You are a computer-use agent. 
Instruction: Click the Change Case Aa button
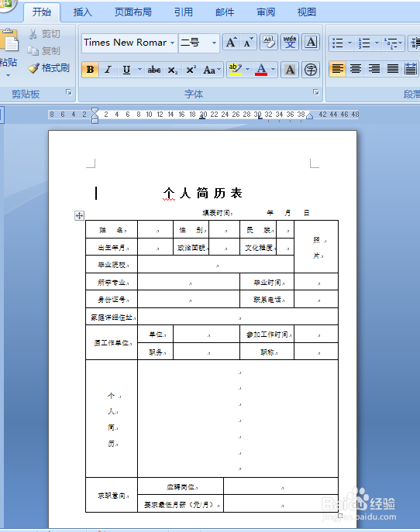(x=212, y=70)
